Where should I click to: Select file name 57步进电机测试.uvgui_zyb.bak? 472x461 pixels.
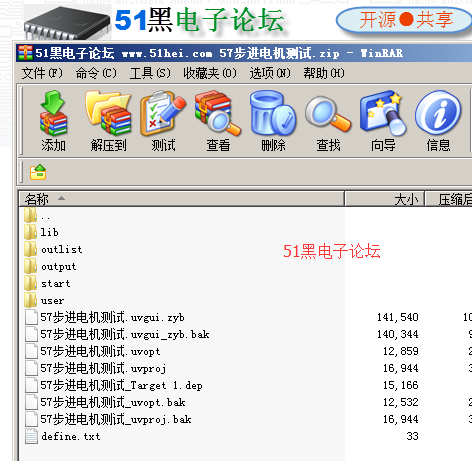coord(125,334)
